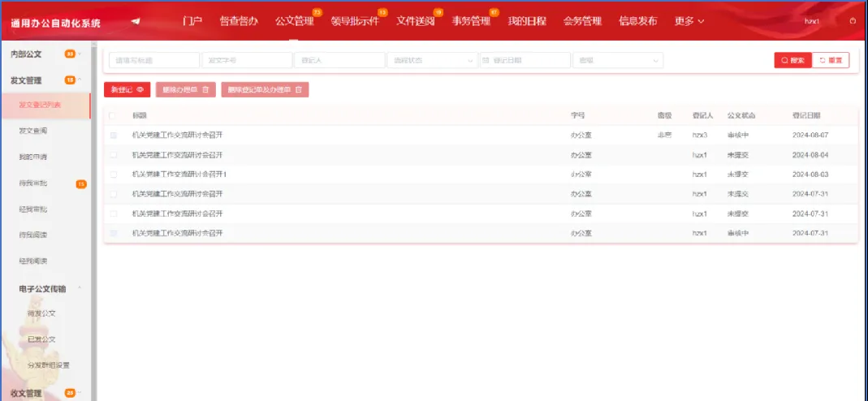Check the row dated 2024-08-04
This screenshot has height=401, width=868.
click(x=114, y=155)
